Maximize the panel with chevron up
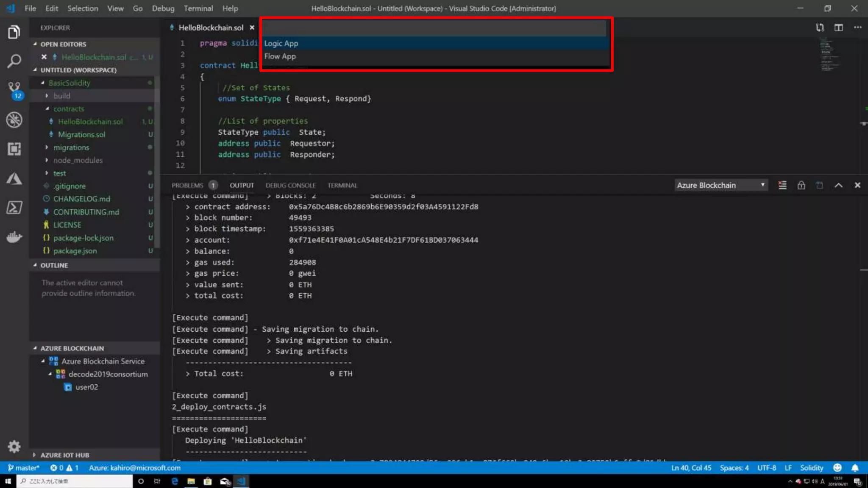Screen dimensions: 868x488 coord(838,185)
